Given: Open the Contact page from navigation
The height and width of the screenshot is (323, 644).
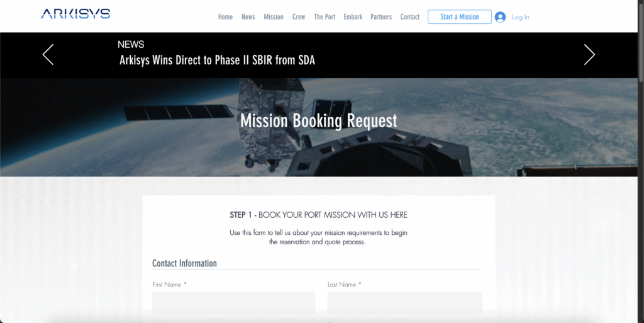Looking at the screenshot, I should click(410, 17).
